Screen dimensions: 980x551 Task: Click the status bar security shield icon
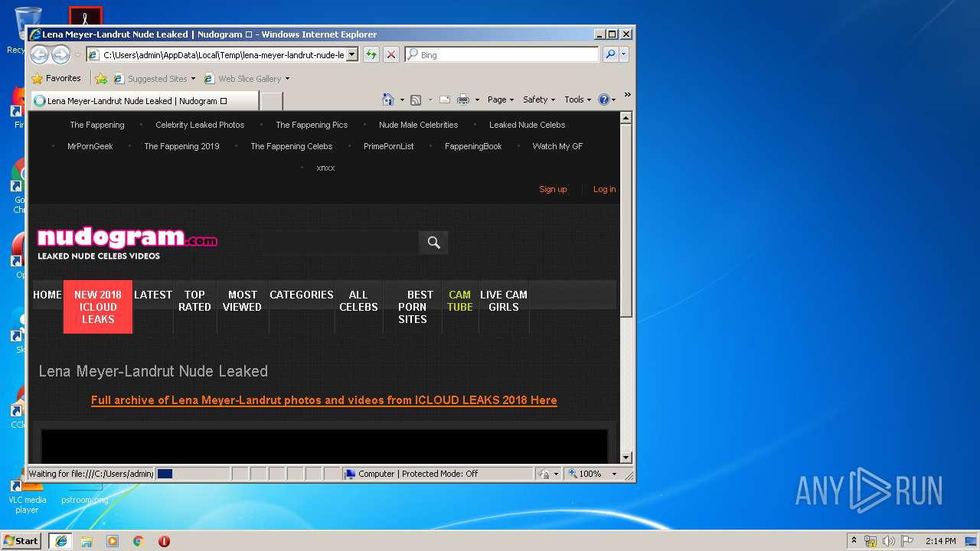pyautogui.click(x=544, y=474)
